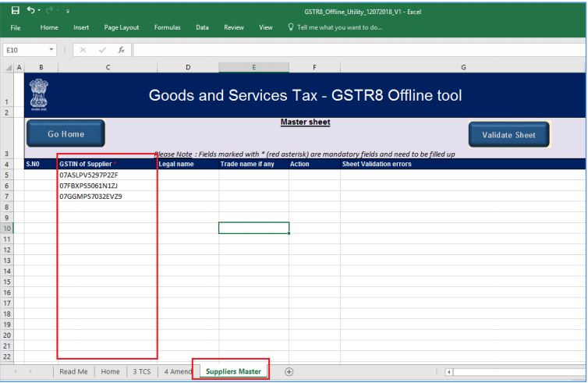Image resolution: width=588 pixels, height=383 pixels.
Task: Click the New Sheet plus icon
Action: click(x=289, y=372)
